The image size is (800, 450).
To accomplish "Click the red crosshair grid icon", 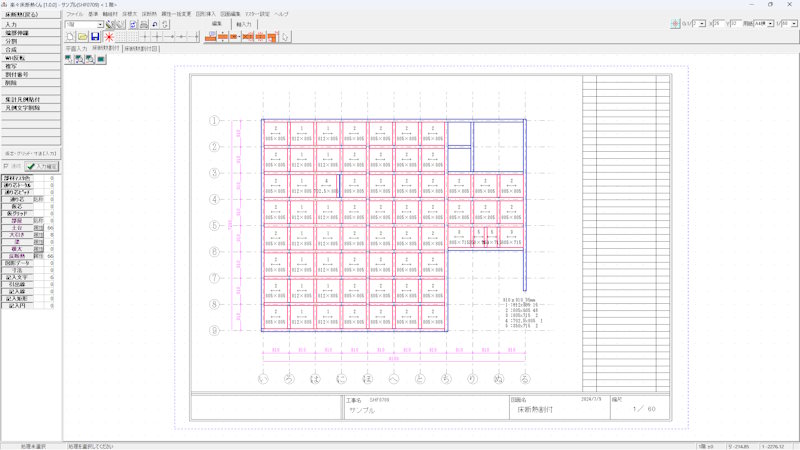I will click(677, 24).
